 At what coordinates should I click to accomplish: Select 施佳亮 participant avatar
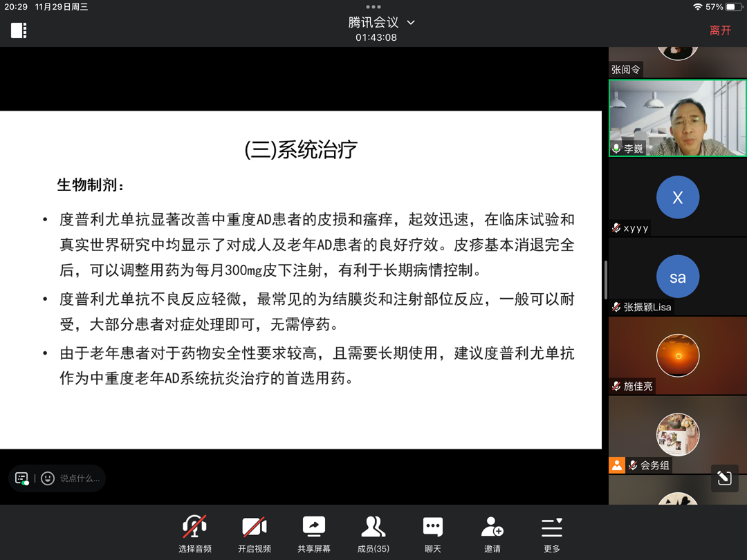coord(677,355)
